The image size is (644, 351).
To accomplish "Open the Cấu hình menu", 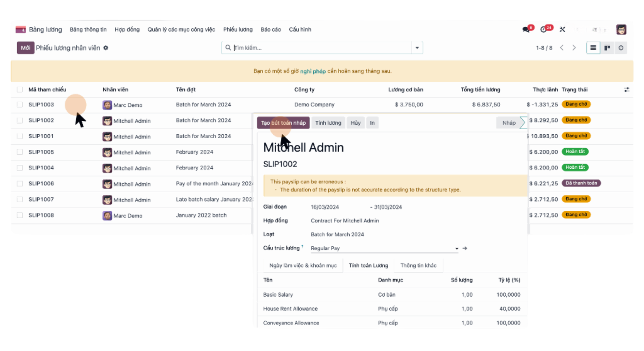I will pos(300,30).
